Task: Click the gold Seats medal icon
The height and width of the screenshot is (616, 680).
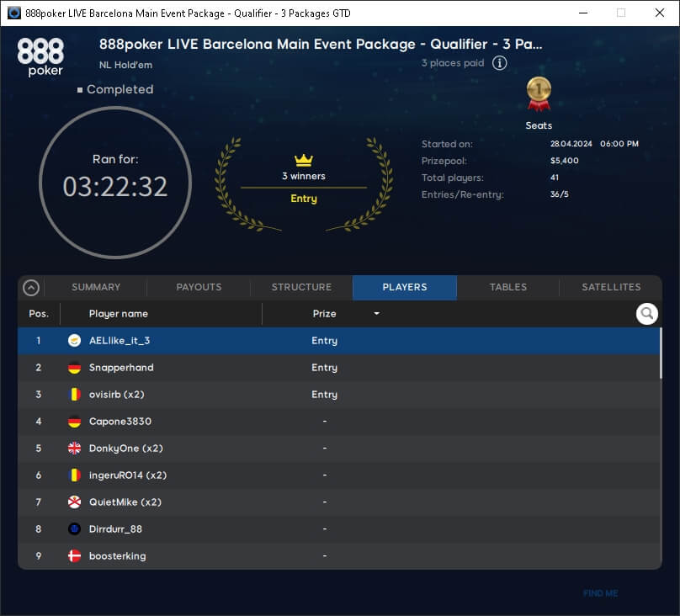Action: [539, 93]
